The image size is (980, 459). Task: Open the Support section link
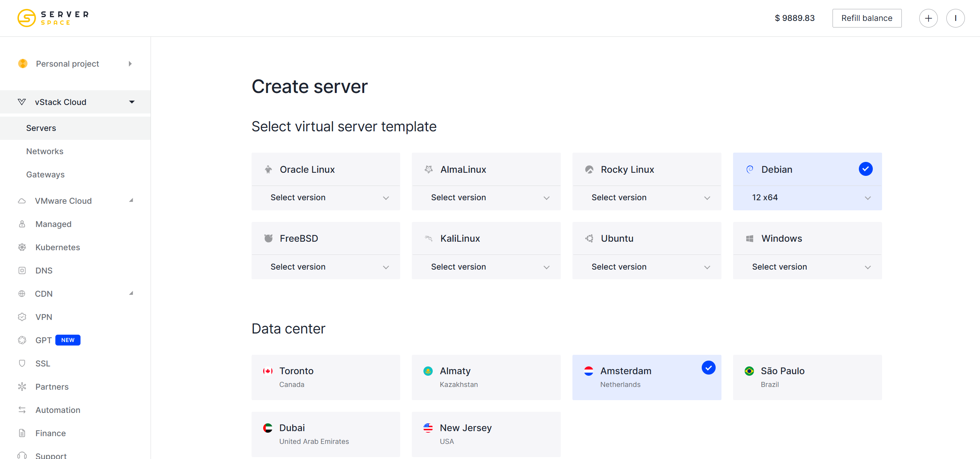pos(51,456)
